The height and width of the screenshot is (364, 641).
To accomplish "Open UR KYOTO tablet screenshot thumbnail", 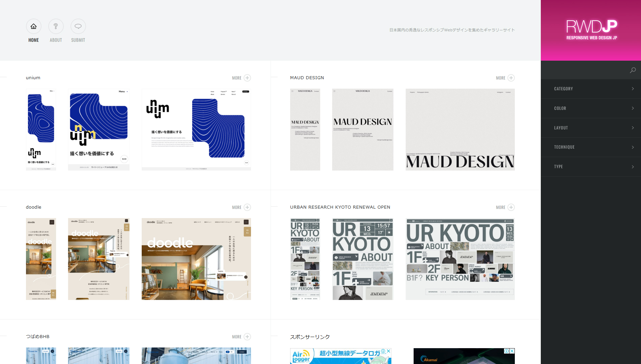I will click(363, 259).
